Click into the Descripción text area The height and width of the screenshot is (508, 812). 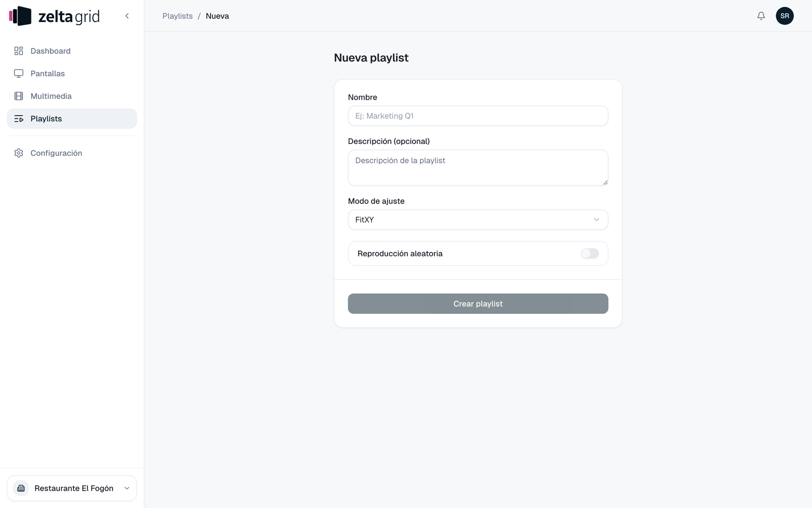pos(478,168)
